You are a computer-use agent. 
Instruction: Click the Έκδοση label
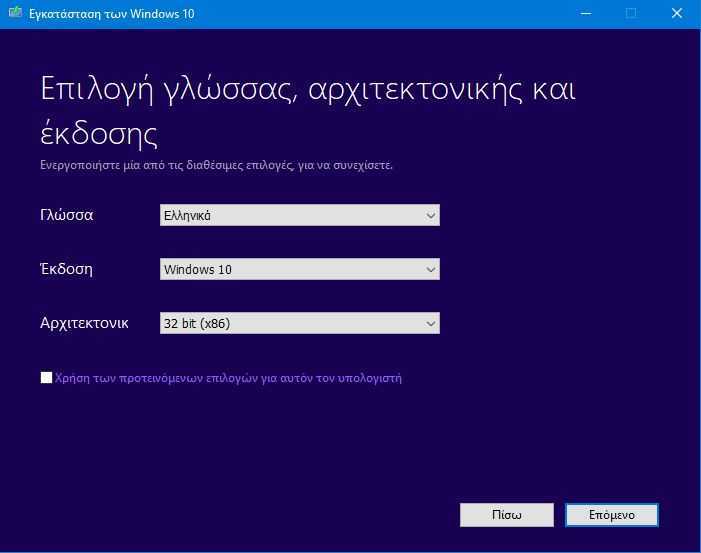pos(66,269)
